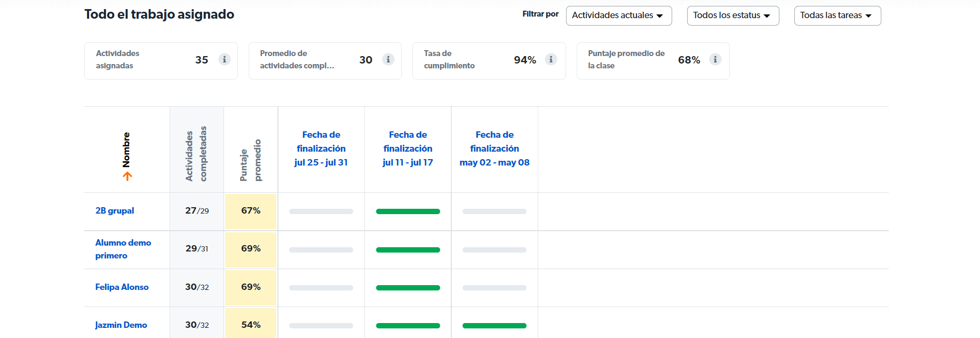
Task: Click on Felipa Alonso's name
Action: coord(122,287)
